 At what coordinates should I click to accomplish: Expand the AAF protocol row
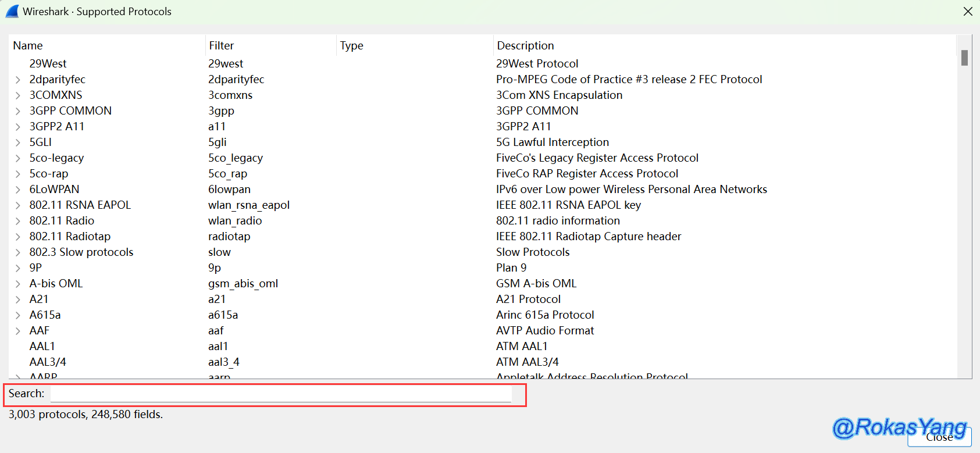(18, 331)
